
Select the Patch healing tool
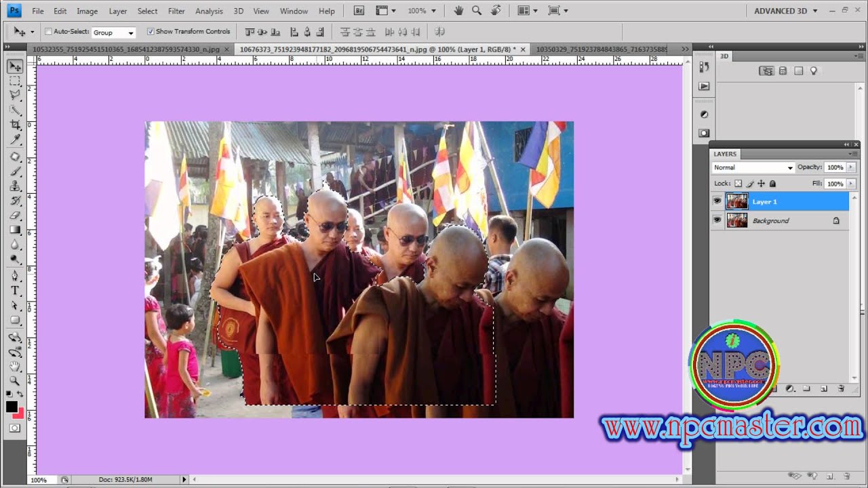pyautogui.click(x=15, y=157)
